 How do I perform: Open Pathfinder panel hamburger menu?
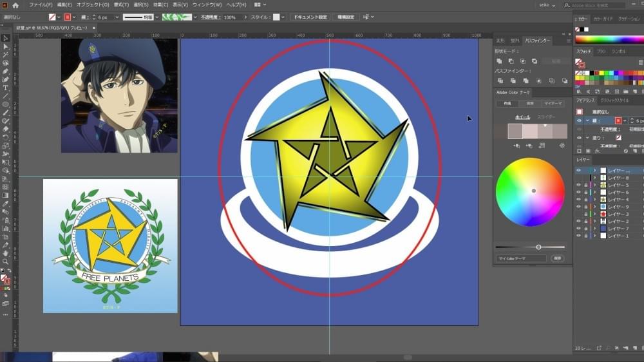click(x=569, y=41)
